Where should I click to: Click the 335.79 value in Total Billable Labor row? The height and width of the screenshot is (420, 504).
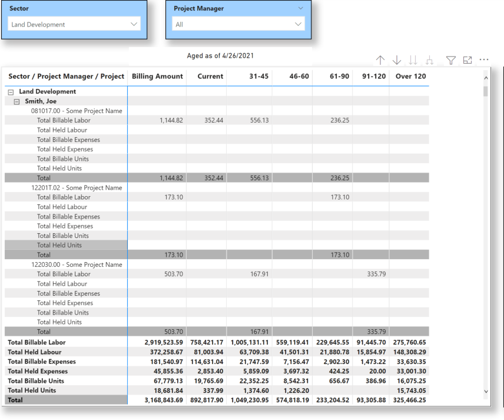(376, 274)
